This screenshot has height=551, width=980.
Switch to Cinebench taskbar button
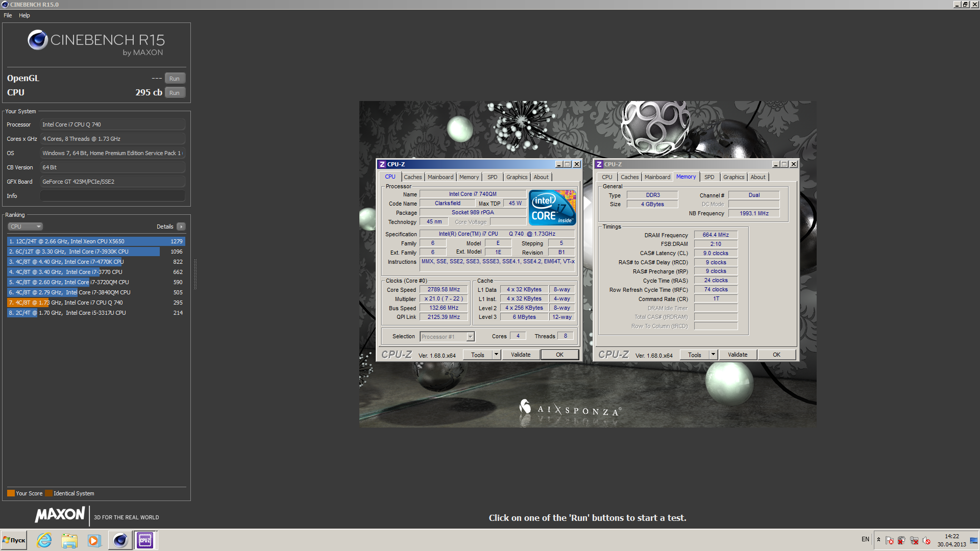point(120,540)
